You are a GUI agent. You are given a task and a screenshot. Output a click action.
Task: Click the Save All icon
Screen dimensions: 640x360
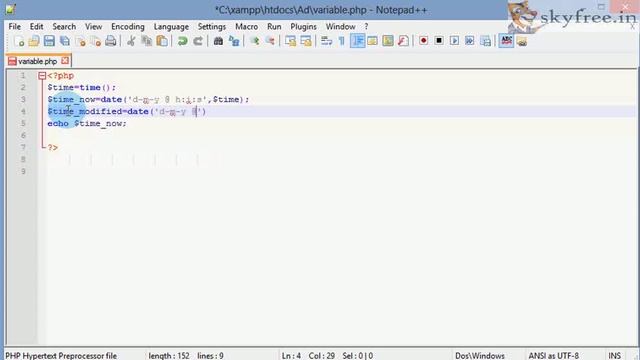pyautogui.click(x=64, y=41)
